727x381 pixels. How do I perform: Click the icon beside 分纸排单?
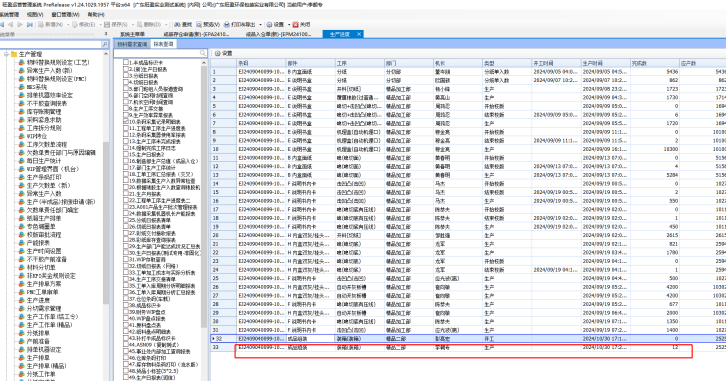click(x=21, y=333)
